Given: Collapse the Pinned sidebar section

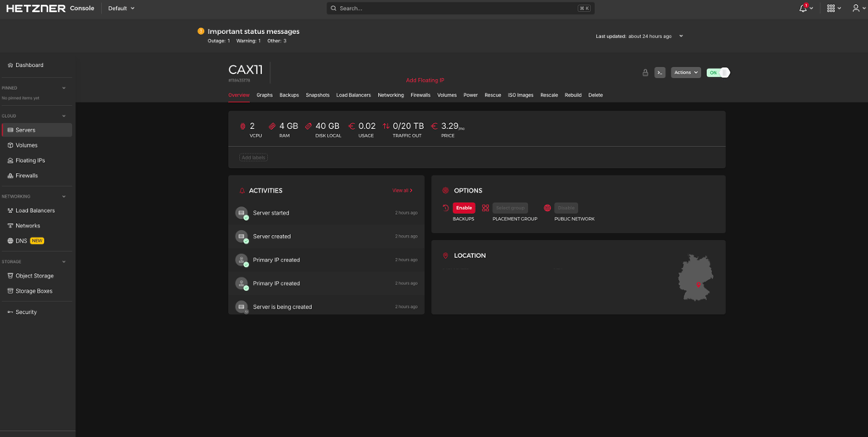Looking at the screenshot, I should [64, 88].
